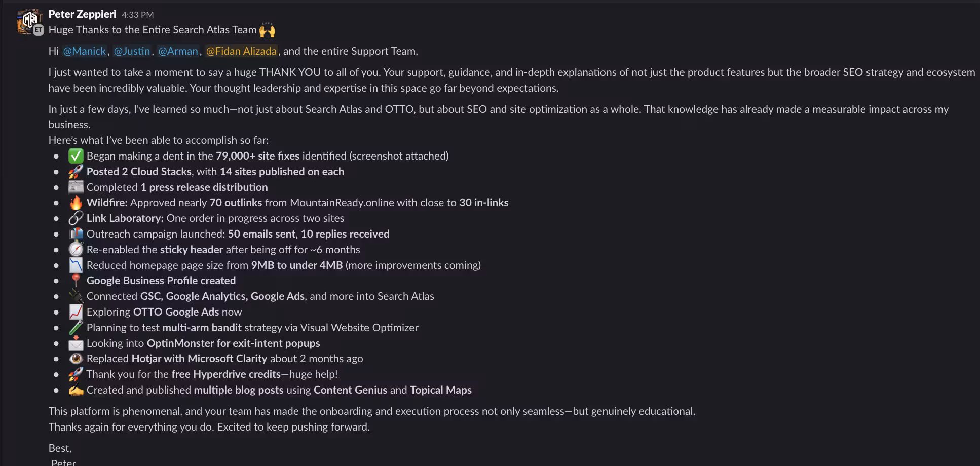Click the eye emoji beside Replaced Hotjar
The height and width of the screenshot is (466, 980).
76,359
